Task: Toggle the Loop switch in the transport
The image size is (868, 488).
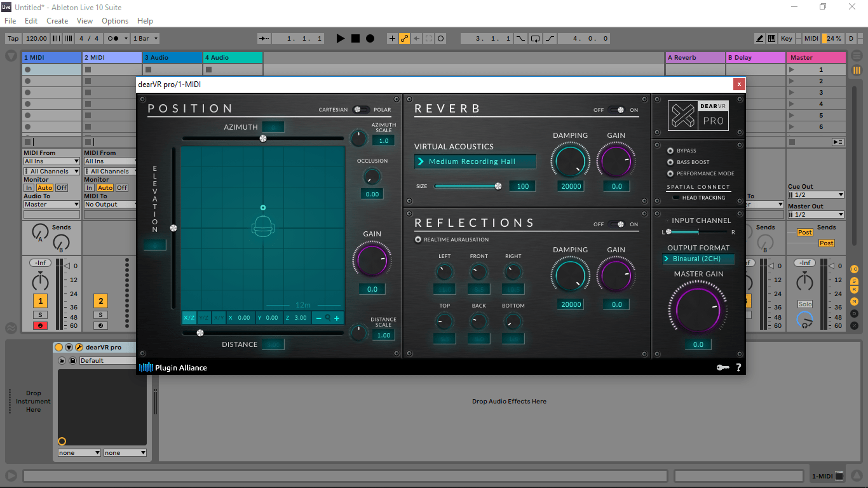Action: pos(535,39)
